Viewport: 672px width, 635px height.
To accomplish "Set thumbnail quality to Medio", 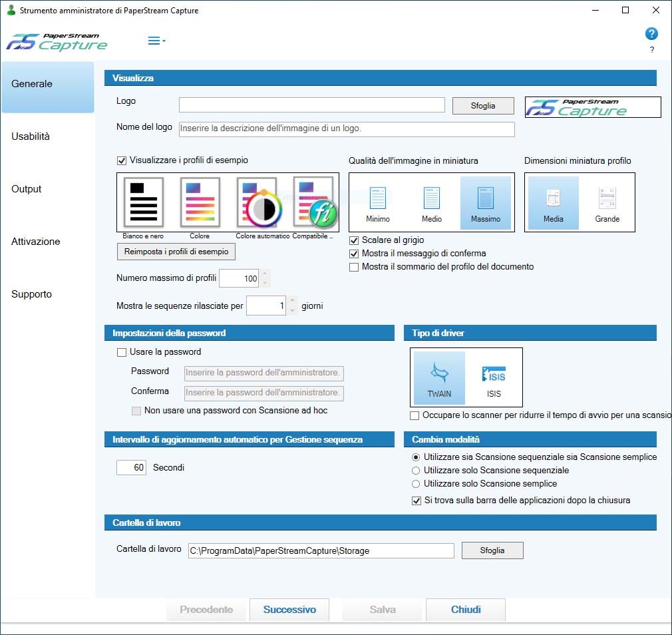I will (x=432, y=203).
